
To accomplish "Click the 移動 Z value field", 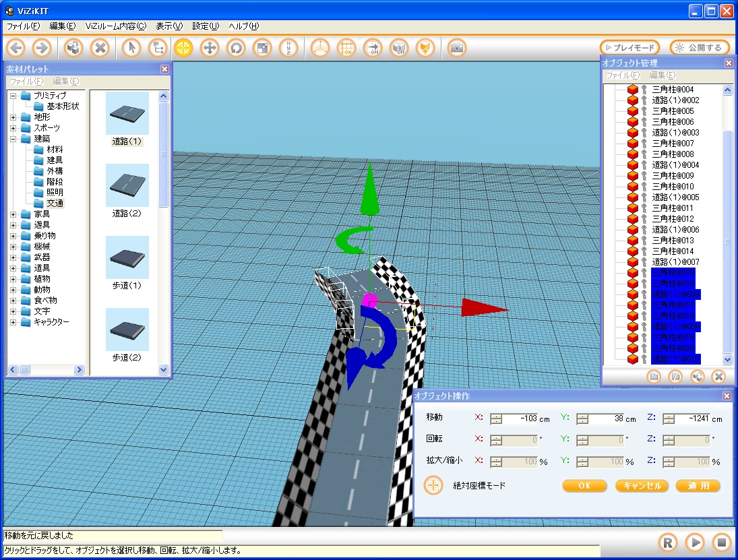I will click(692, 418).
